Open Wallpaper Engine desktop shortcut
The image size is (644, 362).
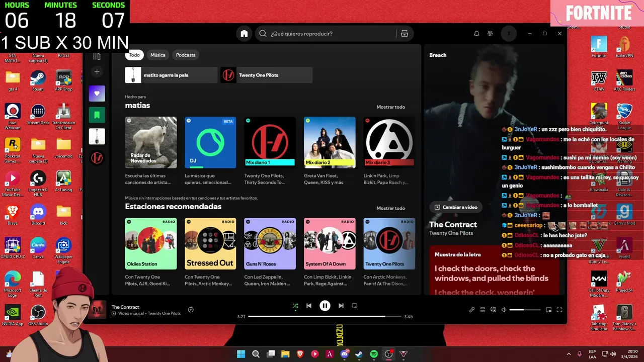pyautogui.click(x=63, y=251)
